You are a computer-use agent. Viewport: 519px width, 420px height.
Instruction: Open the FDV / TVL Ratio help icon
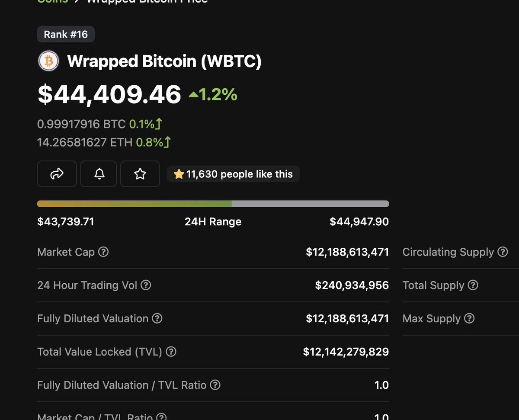coord(215,385)
